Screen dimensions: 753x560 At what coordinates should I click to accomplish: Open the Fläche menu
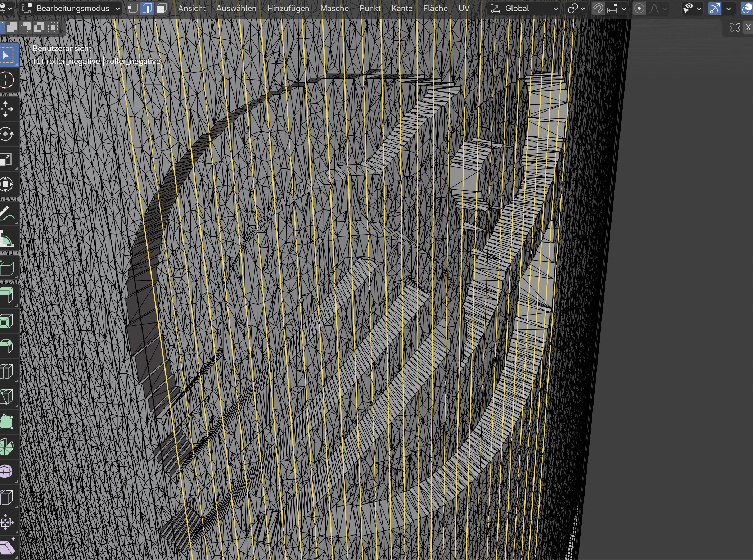(436, 8)
